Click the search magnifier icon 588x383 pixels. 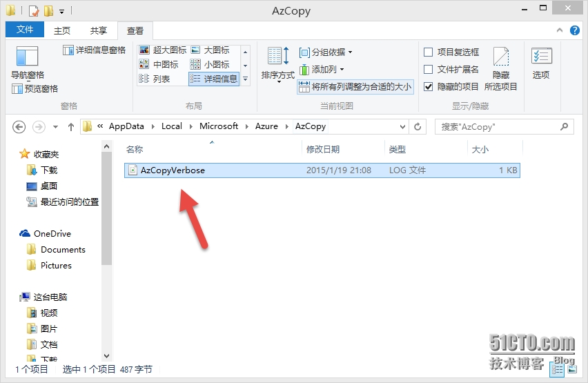tap(564, 127)
